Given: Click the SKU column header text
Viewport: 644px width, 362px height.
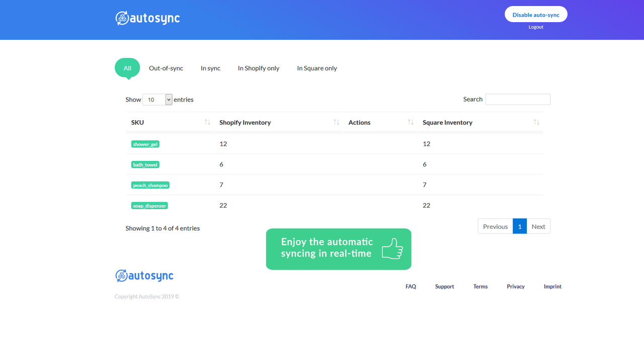Looking at the screenshot, I should (x=137, y=123).
